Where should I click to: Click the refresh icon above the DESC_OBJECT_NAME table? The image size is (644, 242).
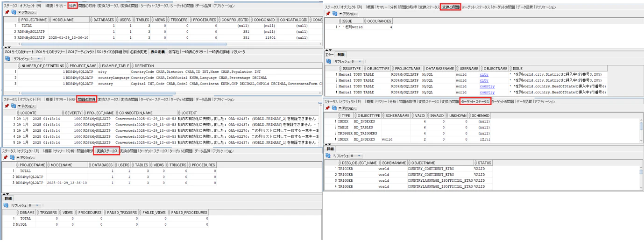(x=328, y=156)
